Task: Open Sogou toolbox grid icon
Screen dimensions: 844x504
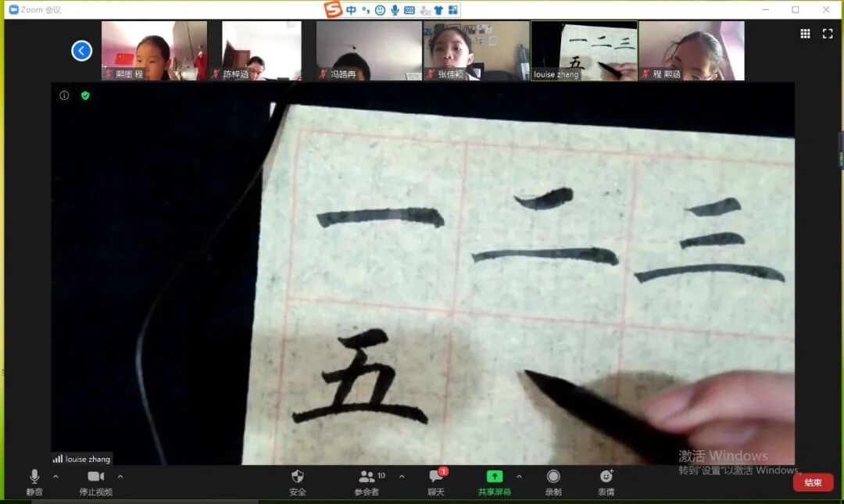Action: click(453, 9)
